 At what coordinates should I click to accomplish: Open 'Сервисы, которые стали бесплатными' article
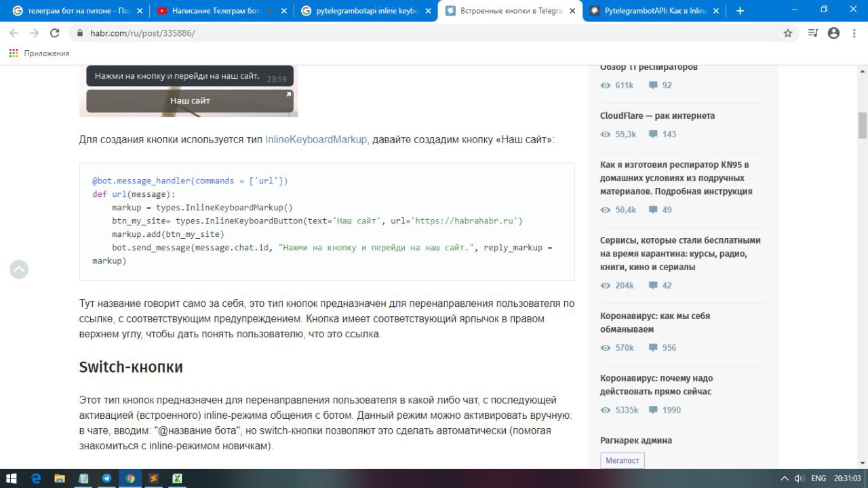coord(680,254)
